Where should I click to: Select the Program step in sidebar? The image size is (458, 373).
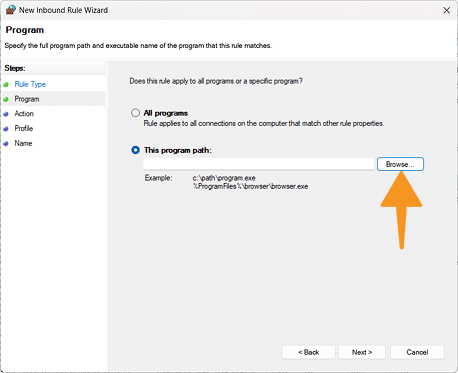pyautogui.click(x=27, y=99)
